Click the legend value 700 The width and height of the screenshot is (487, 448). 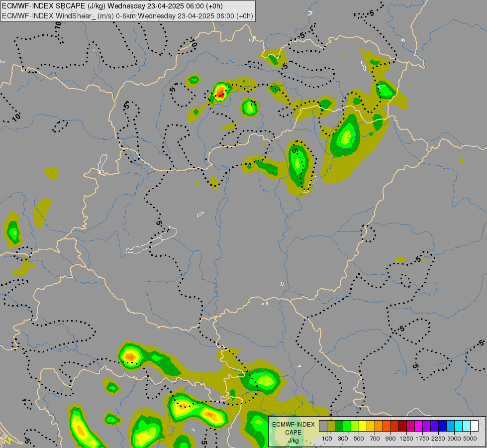375,439
